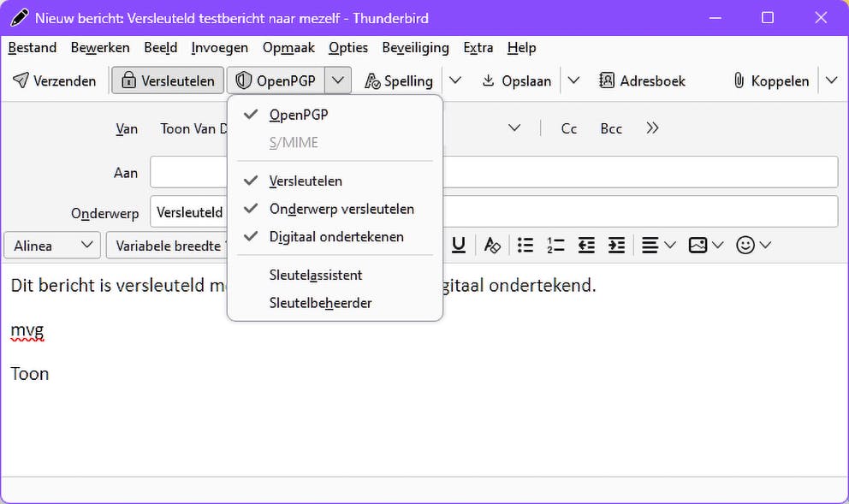Open the Opties menu
The image size is (849, 504).
pyautogui.click(x=348, y=48)
